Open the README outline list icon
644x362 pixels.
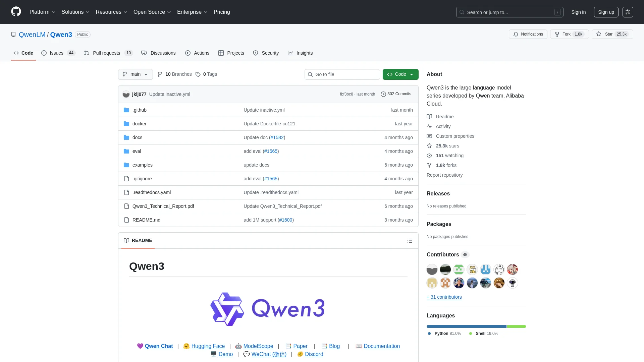tap(410, 241)
